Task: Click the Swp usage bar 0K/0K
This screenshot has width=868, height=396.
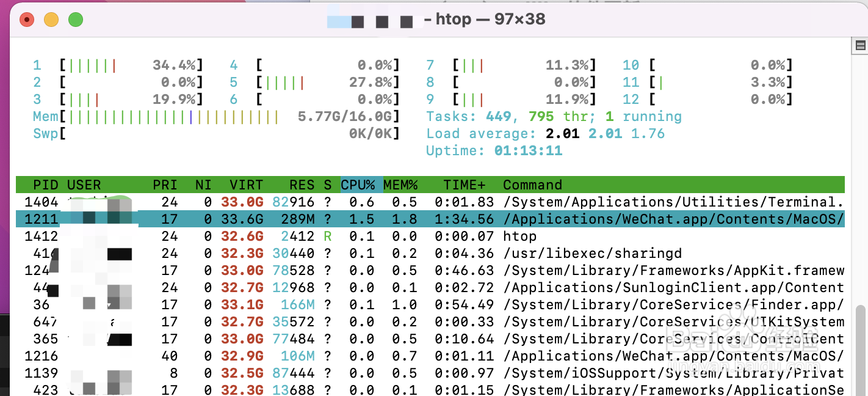Action: [x=217, y=133]
